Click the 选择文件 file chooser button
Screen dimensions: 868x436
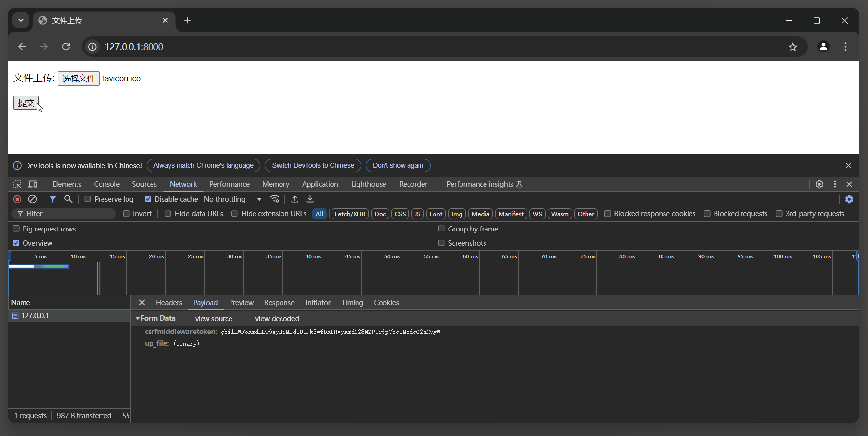click(78, 78)
